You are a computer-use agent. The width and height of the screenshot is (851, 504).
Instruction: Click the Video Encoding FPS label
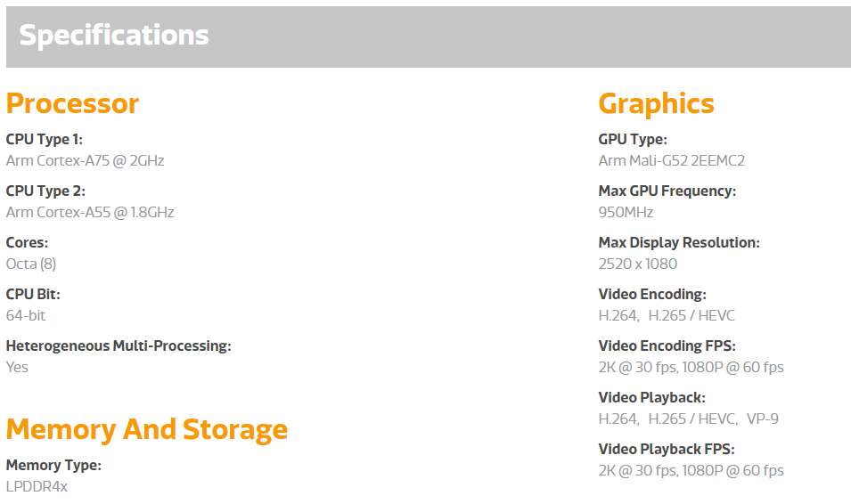point(667,345)
